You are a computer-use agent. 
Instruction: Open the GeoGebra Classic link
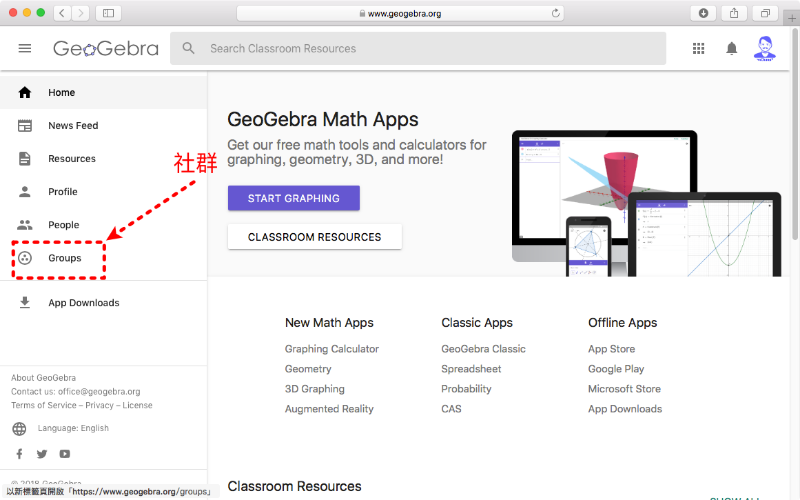coord(483,349)
